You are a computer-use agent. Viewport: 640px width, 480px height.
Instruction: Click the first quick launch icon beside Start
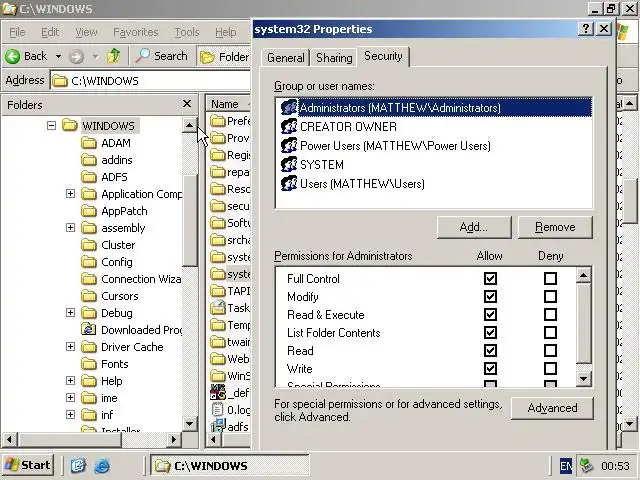pyautogui.click(x=78, y=465)
